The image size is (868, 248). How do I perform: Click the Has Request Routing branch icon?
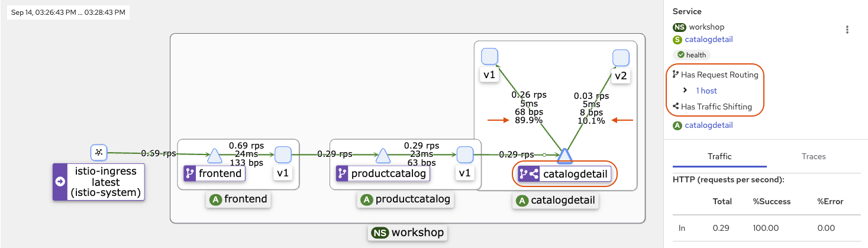pyautogui.click(x=676, y=75)
